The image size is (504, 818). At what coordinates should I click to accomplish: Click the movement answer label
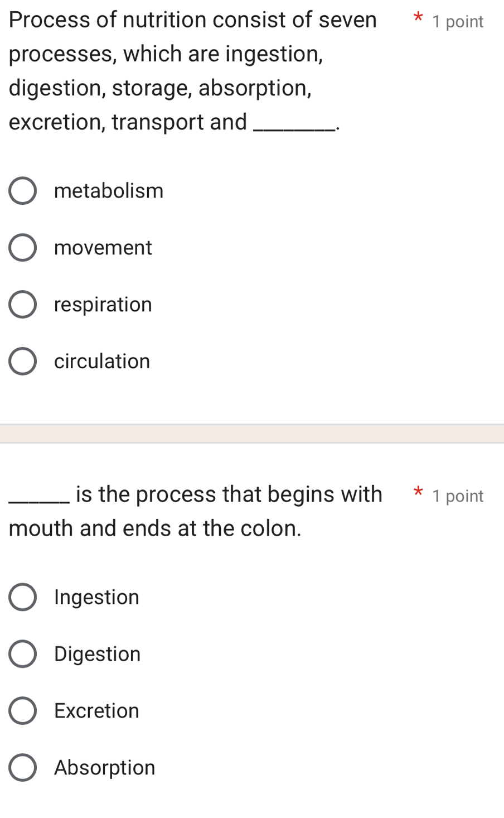103,248
